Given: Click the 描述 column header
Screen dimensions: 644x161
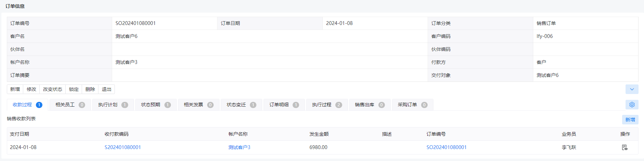Looking at the screenshot, I should click(387, 134).
